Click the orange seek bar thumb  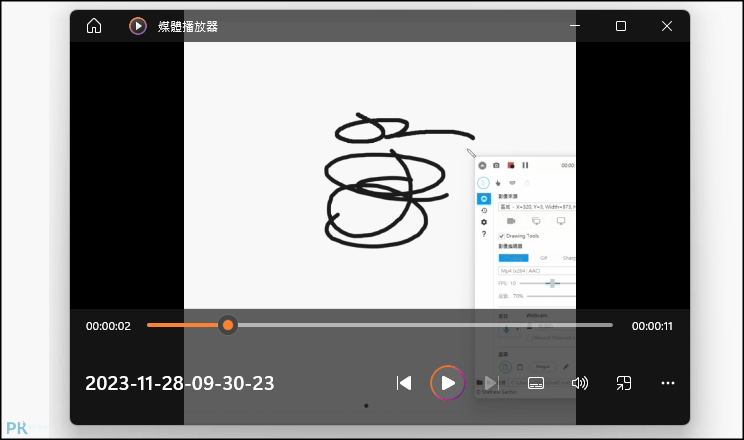pyautogui.click(x=228, y=325)
